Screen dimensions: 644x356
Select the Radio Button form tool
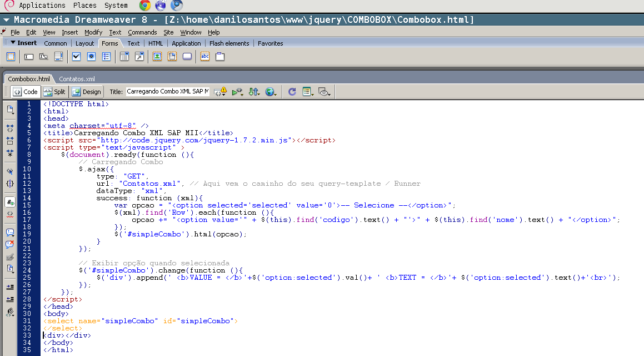coord(91,56)
